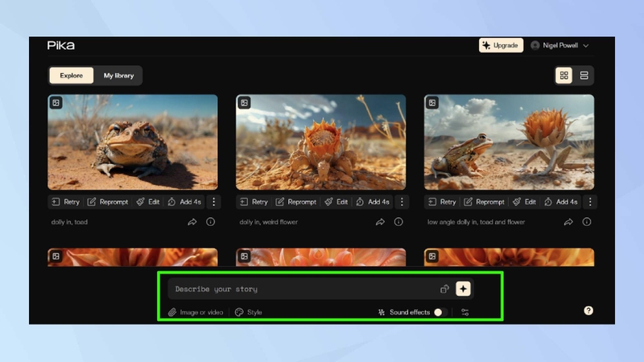Screen dimensions: 644x362
Task: Share the 'low angle dolly in' video
Action: click(x=568, y=222)
